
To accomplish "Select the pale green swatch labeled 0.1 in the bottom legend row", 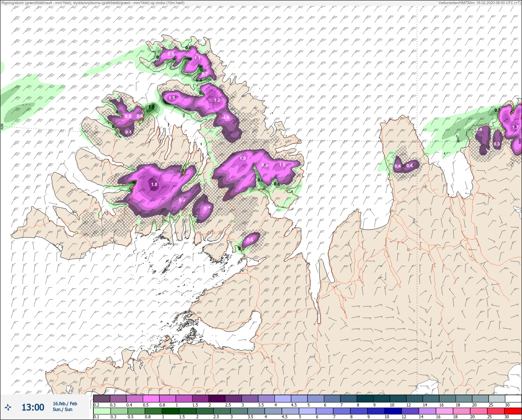I will click(x=102, y=411).
